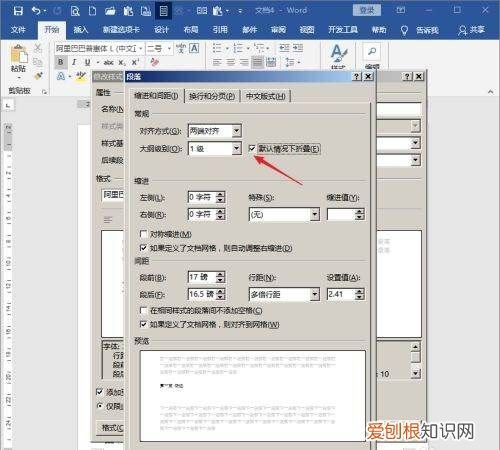Screen dimensions: 500x450
Task: Center text in ribbon
Action: coord(231,62)
